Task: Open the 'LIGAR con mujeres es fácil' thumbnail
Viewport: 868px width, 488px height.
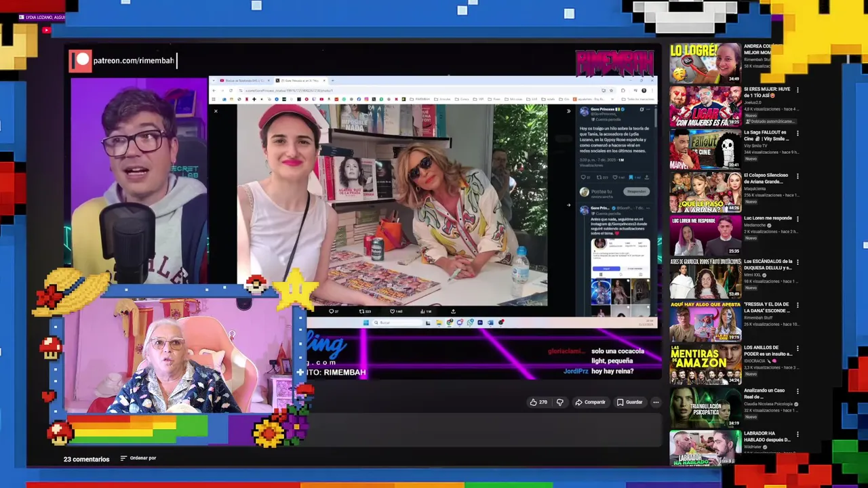Action: [x=705, y=106]
